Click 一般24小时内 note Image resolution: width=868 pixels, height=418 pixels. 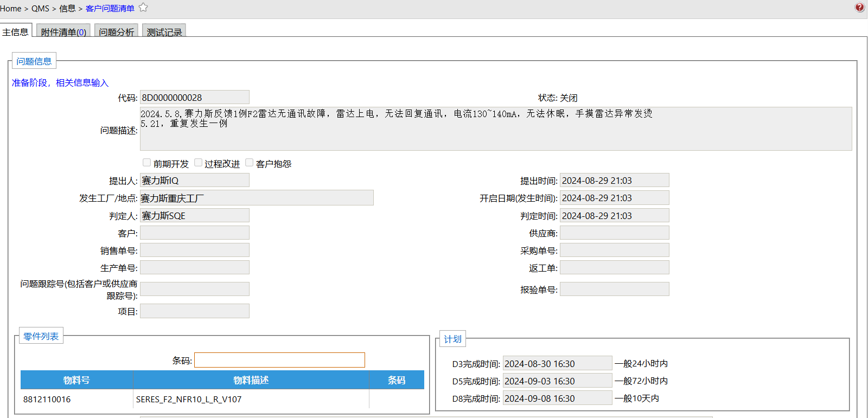coord(641,364)
